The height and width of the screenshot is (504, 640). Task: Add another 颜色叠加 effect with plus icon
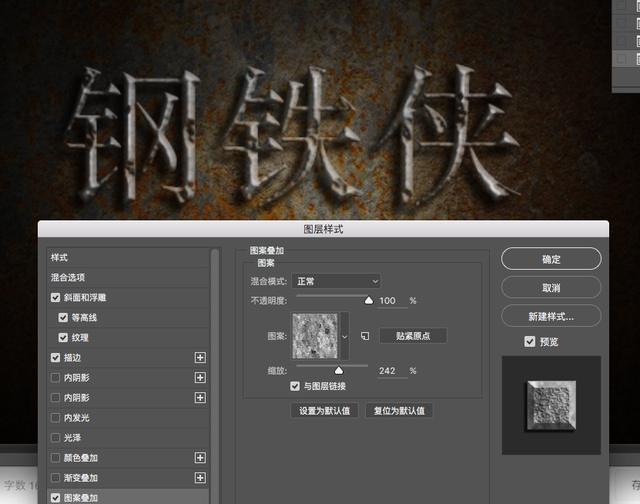[x=200, y=458]
